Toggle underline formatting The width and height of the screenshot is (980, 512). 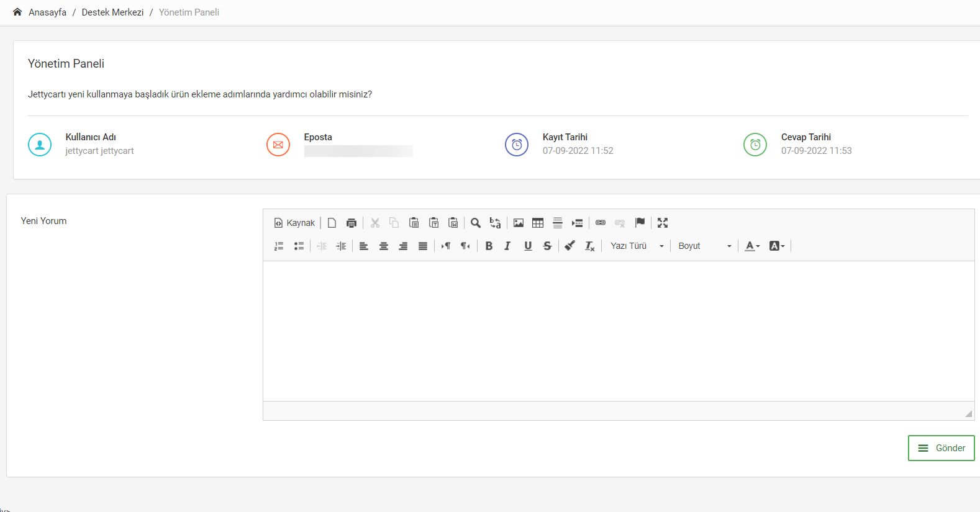click(x=528, y=246)
